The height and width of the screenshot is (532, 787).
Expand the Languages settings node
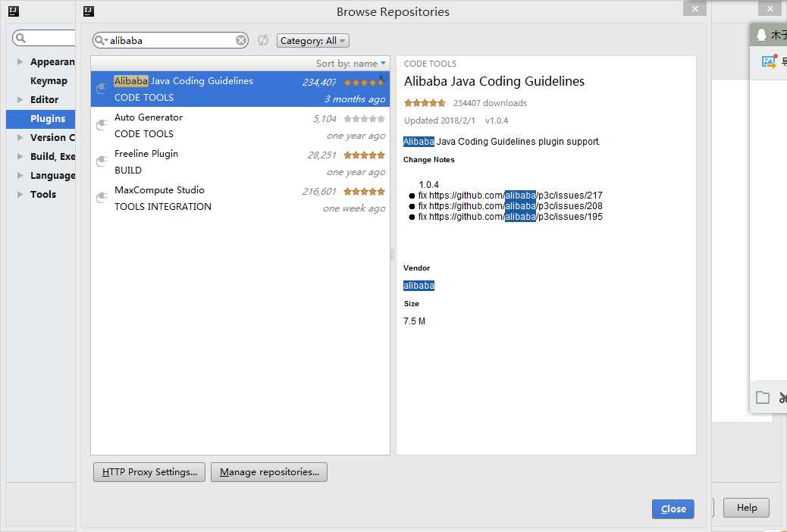pos(20,175)
